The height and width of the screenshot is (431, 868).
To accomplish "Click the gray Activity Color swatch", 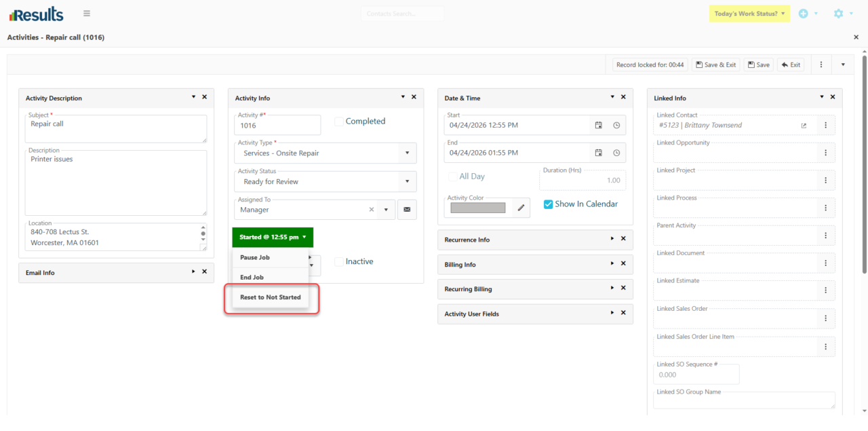I will [x=478, y=208].
